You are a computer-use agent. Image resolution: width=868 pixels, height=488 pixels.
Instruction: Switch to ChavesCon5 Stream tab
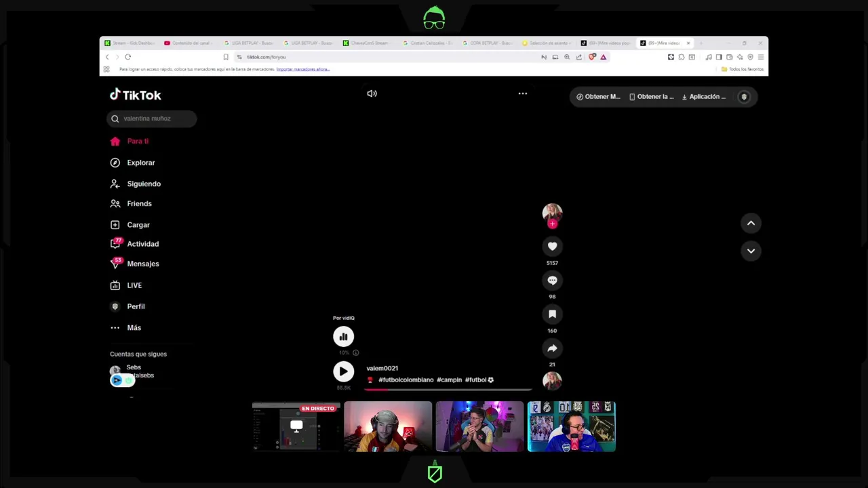tap(368, 43)
